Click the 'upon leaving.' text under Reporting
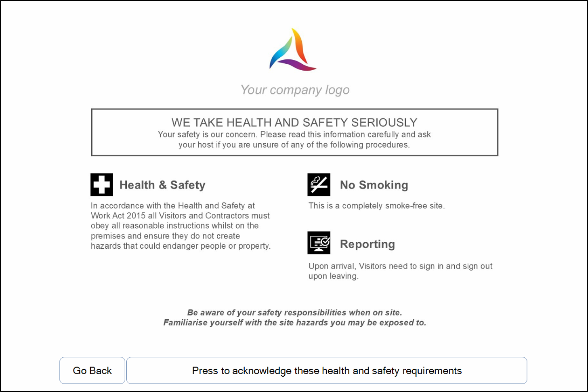Image resolution: width=588 pixels, height=392 pixels. pyautogui.click(x=334, y=277)
